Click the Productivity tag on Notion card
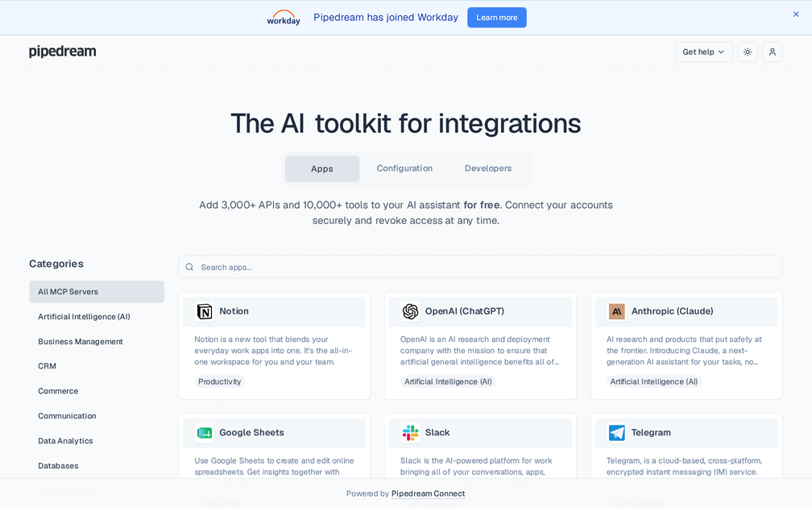Screen dimensions: 812x508 point(220,381)
